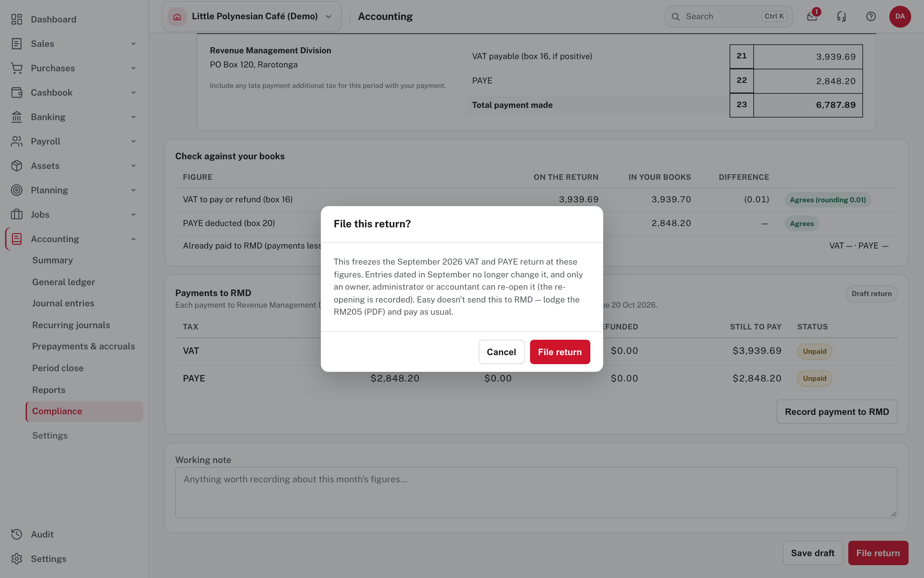Open the DA user avatar
924x578 pixels.
[x=900, y=16]
